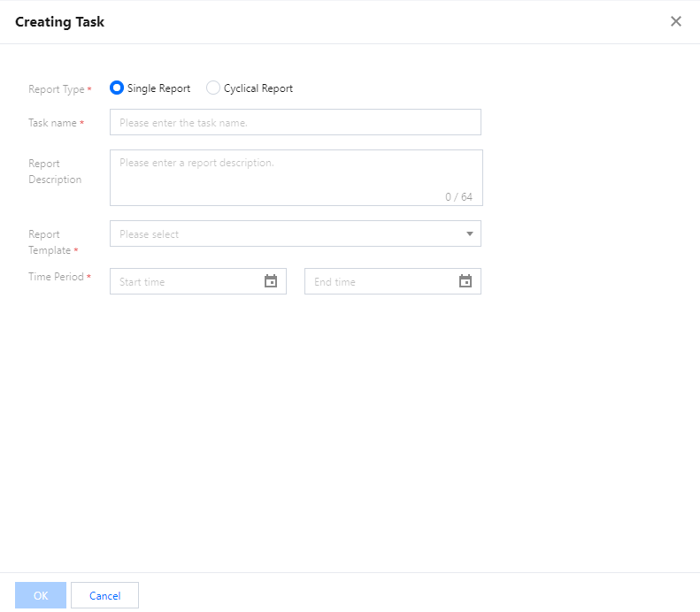The height and width of the screenshot is (612, 700).
Task: Select the Single Report radio button
Action: pos(117,88)
